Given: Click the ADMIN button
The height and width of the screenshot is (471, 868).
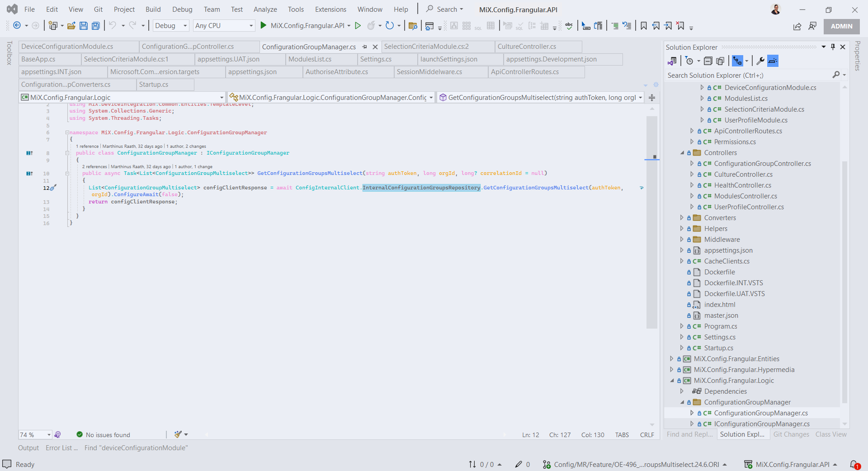Looking at the screenshot, I should click(x=841, y=26).
